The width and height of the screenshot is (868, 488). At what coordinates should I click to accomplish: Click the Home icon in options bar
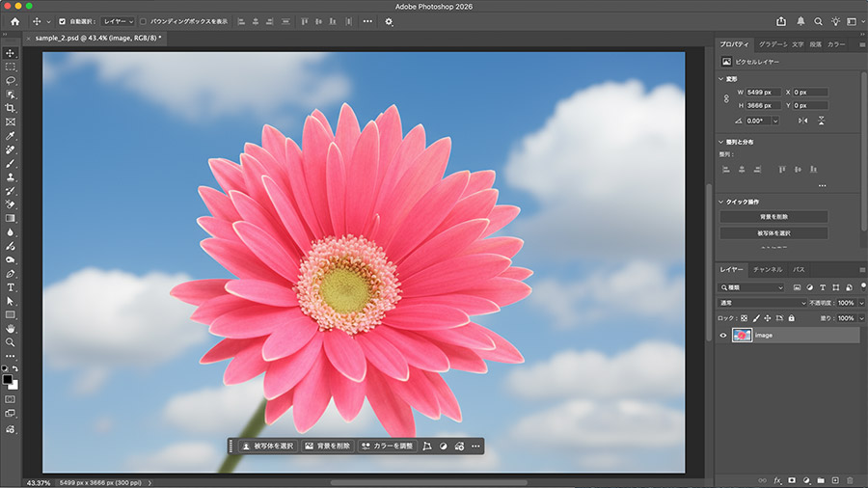(x=14, y=21)
